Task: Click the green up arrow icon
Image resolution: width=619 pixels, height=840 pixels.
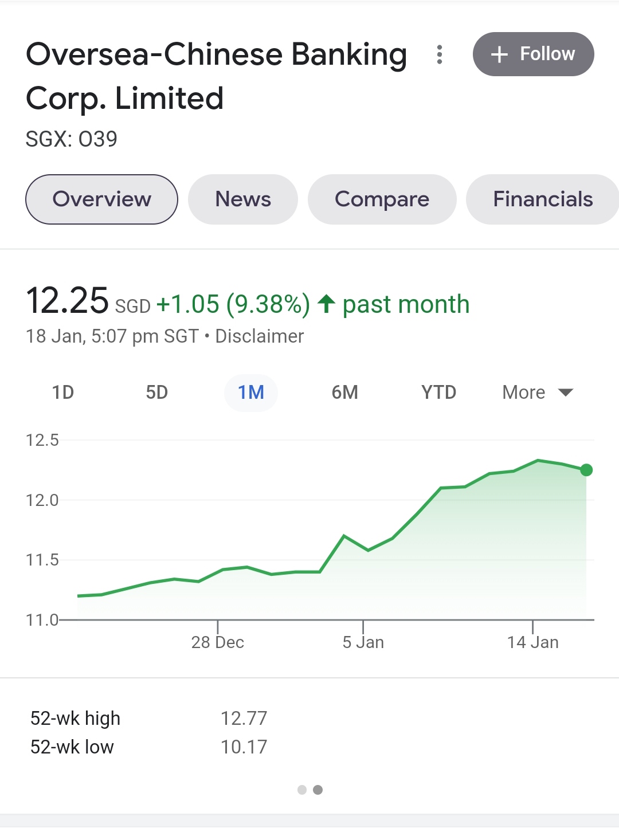Action: (x=326, y=304)
